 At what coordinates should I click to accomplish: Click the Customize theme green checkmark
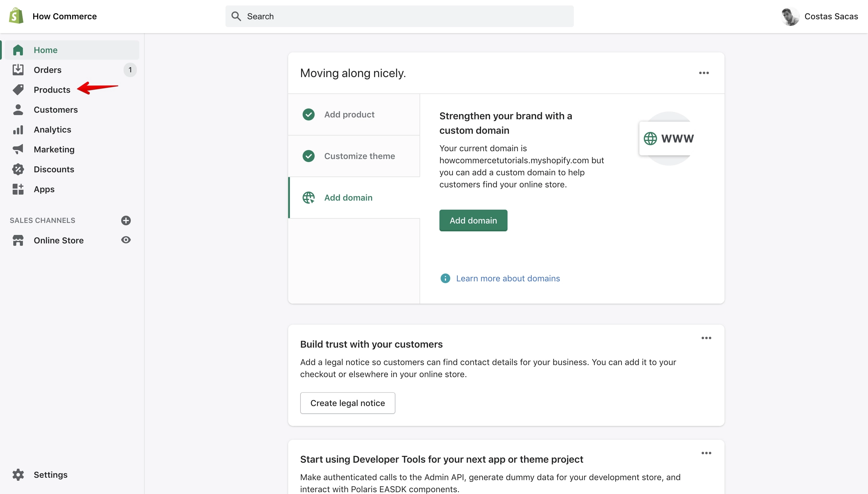[x=309, y=156]
